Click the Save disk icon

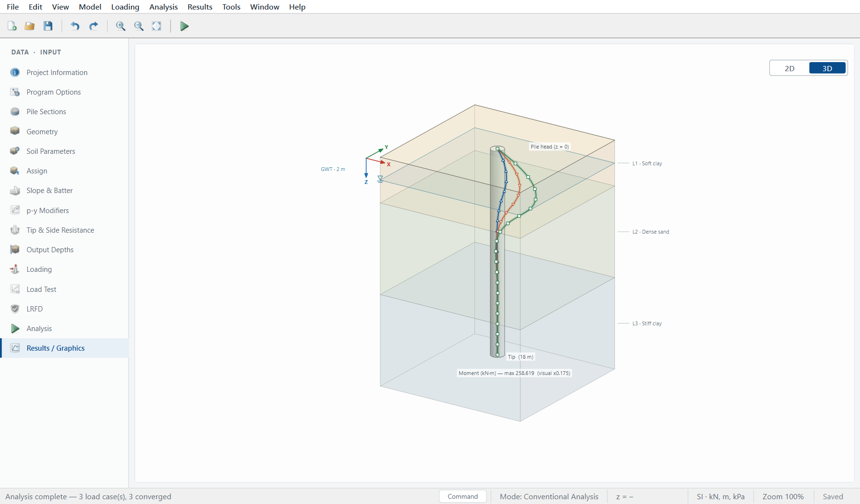pyautogui.click(x=48, y=26)
